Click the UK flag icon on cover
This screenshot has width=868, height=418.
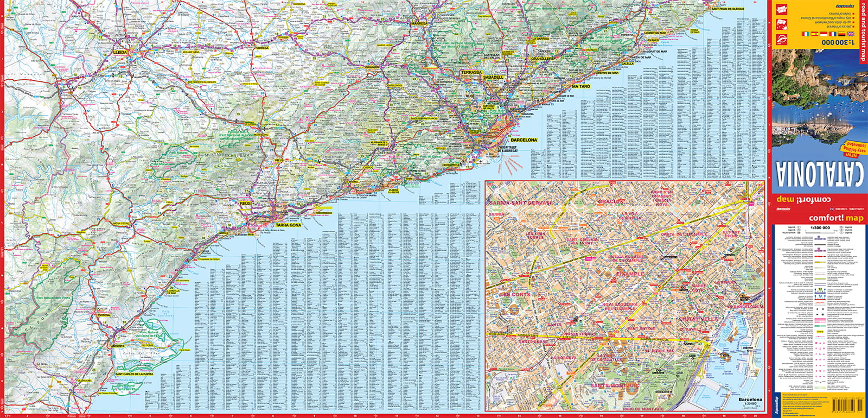851,34
